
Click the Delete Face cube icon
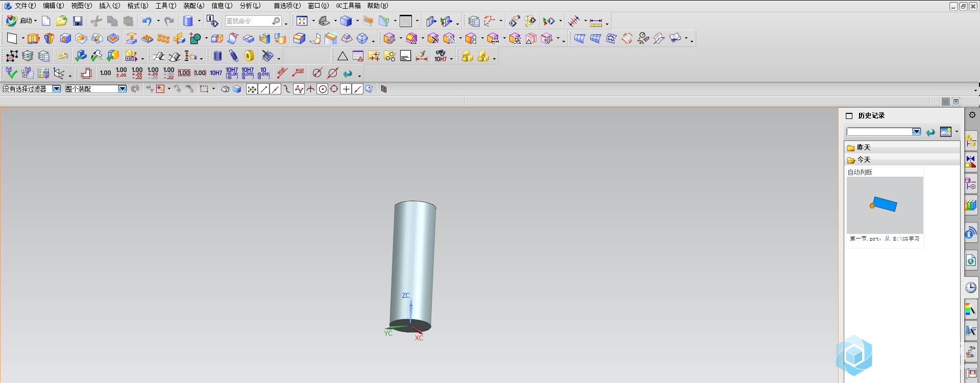[433, 38]
